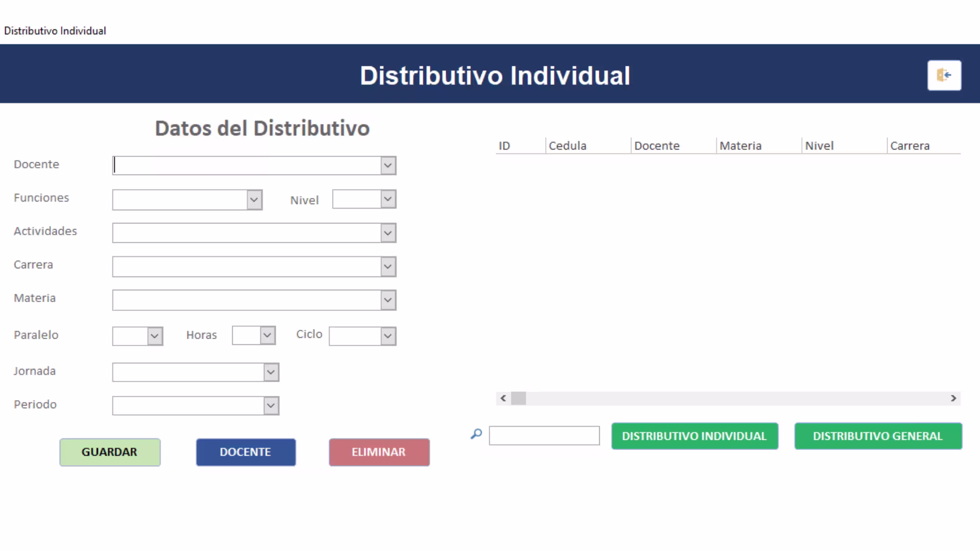
Task: Open the Docente dropdown arrow
Action: (388, 165)
